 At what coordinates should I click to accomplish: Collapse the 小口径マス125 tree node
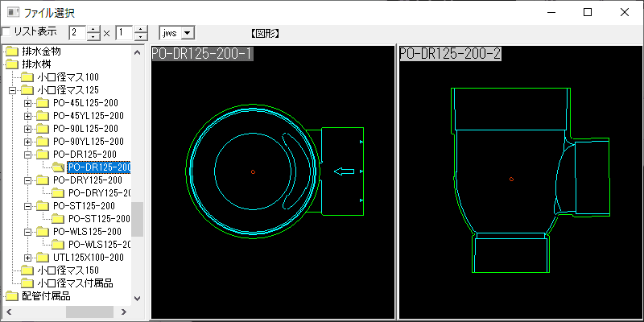click(13, 90)
